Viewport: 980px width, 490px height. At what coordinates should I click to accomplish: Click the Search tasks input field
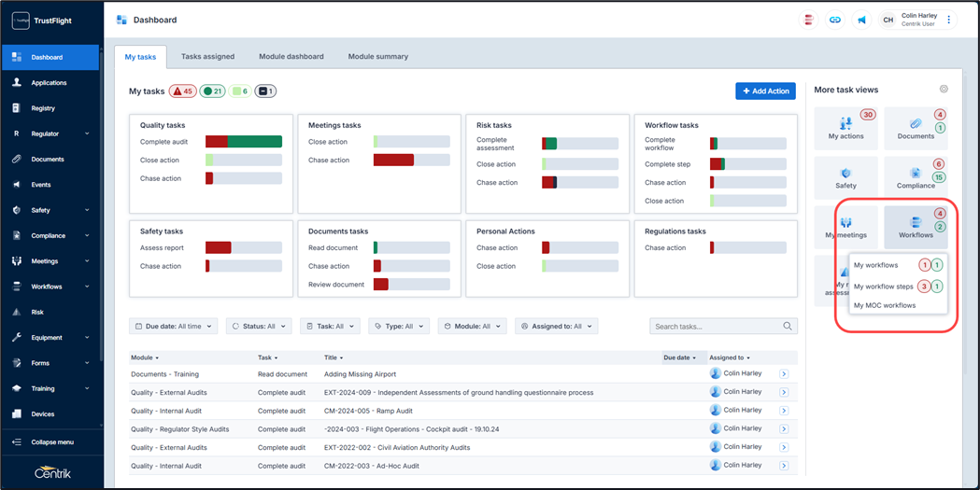(716, 327)
